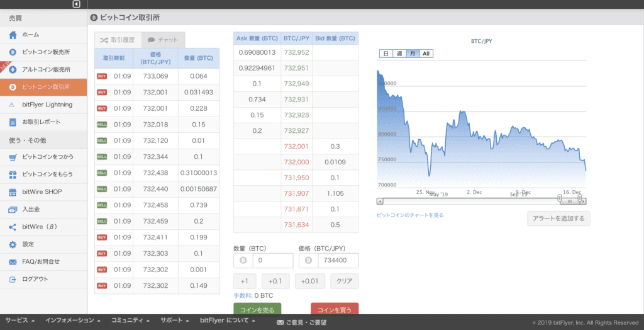Expand the コミュニティ footer menu

(x=130, y=320)
